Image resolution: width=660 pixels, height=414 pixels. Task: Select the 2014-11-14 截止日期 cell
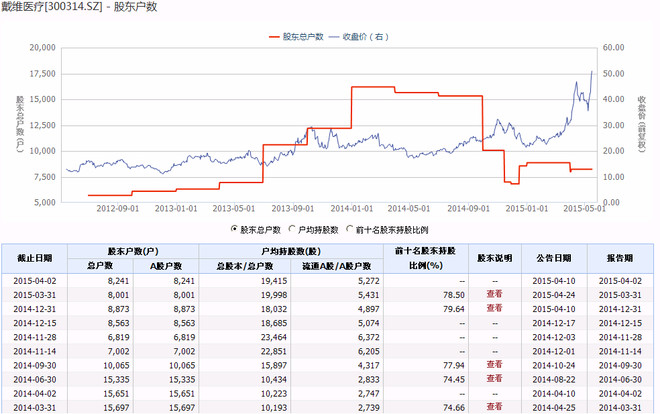click(x=35, y=351)
